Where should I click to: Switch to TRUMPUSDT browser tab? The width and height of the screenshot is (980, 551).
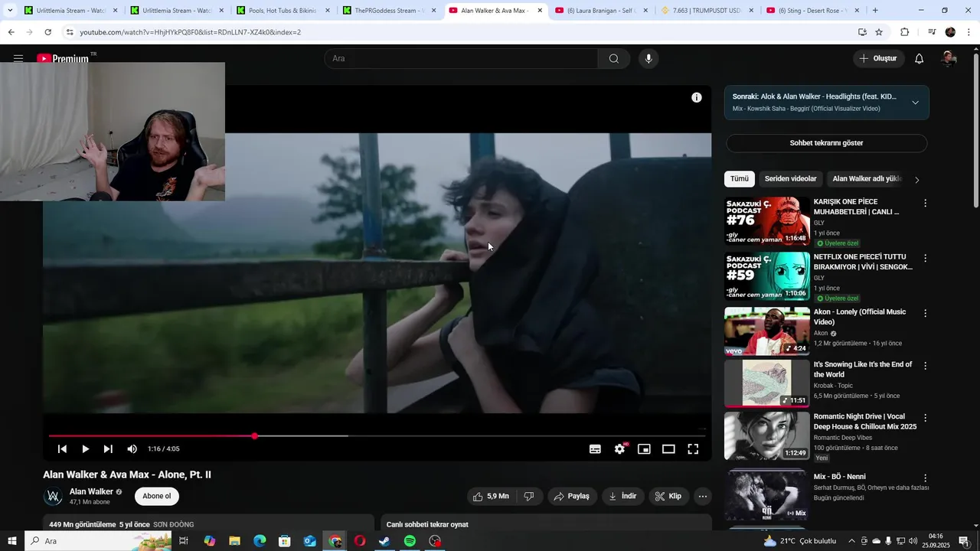(x=707, y=11)
